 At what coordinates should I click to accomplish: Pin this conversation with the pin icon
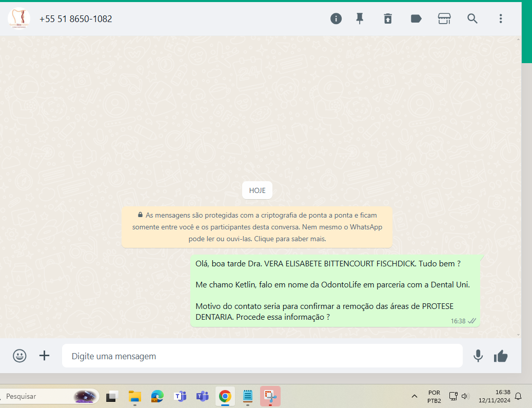tap(360, 18)
